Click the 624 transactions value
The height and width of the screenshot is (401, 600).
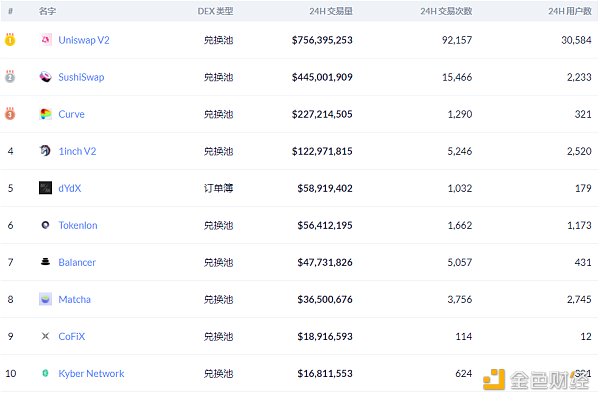tap(464, 373)
